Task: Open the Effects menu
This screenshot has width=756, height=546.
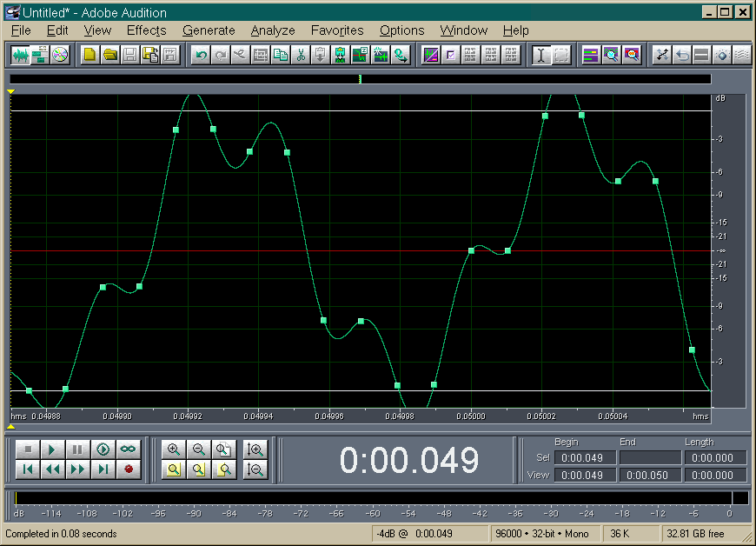Action: click(147, 30)
